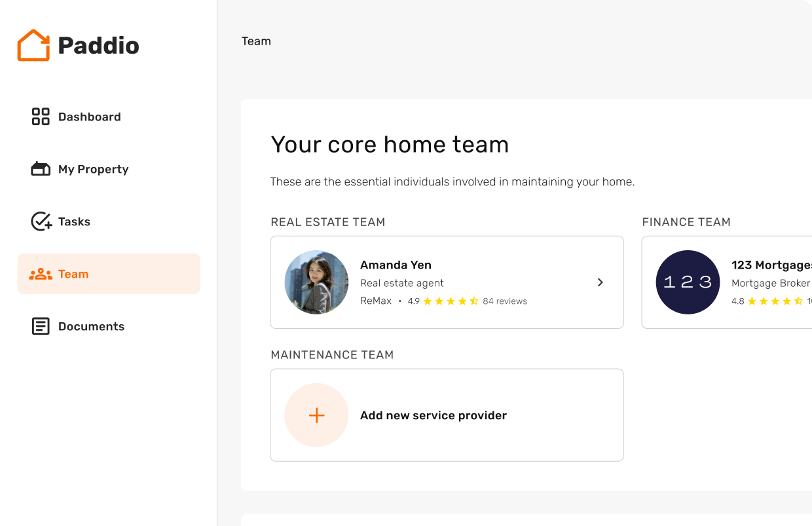Click Amanda Yen's profile photo
Viewport: 812px width, 526px height.
point(316,282)
